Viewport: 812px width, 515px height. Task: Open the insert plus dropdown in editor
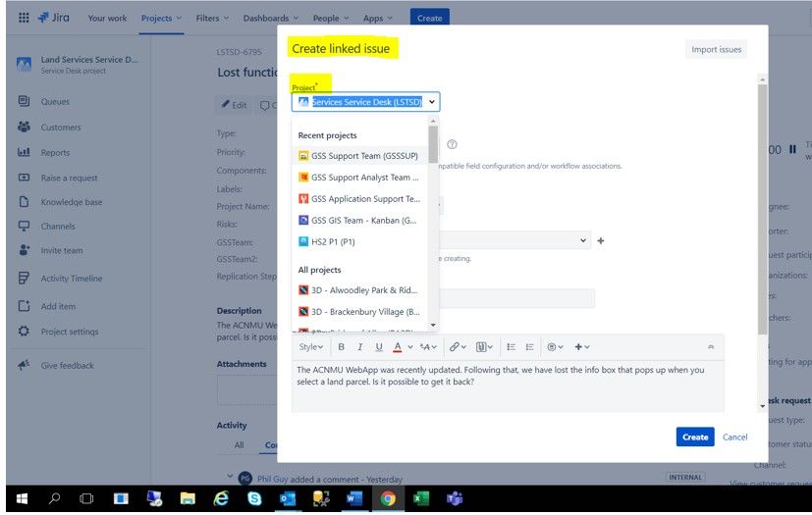coord(582,347)
